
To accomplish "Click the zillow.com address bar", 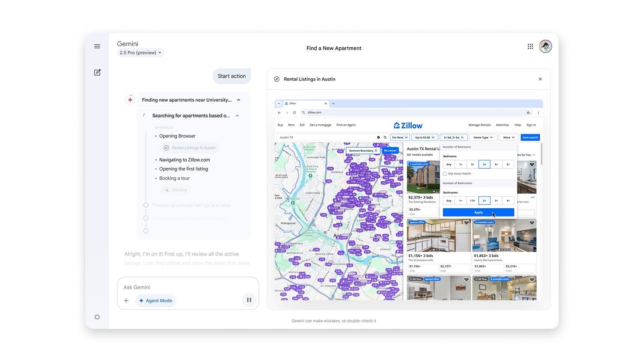I will [x=416, y=113].
